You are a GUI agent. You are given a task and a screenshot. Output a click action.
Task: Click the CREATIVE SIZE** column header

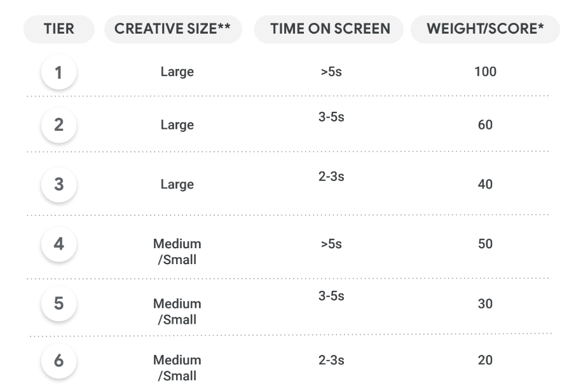tap(173, 29)
